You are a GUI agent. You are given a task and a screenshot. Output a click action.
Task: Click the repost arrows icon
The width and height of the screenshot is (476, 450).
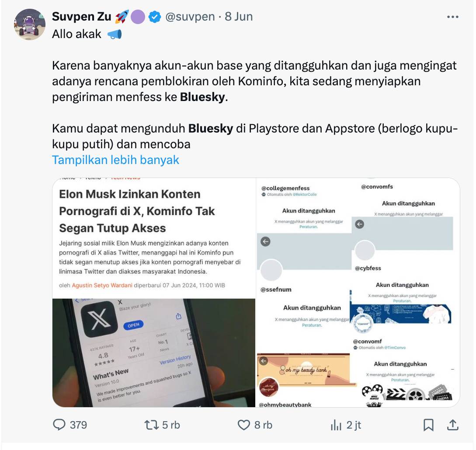point(152,425)
